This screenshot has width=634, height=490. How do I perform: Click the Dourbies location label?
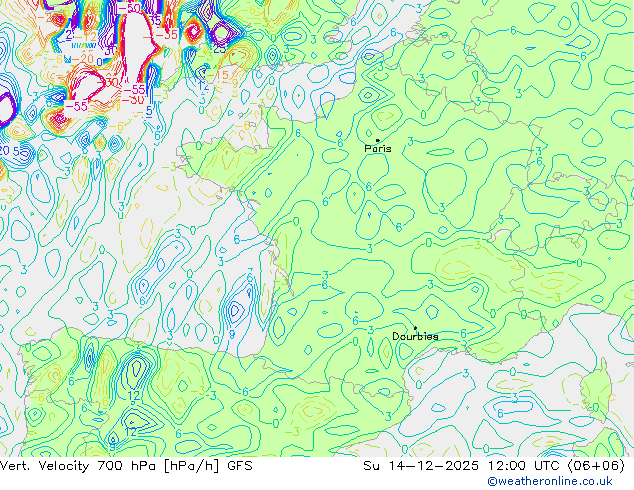tap(415, 336)
